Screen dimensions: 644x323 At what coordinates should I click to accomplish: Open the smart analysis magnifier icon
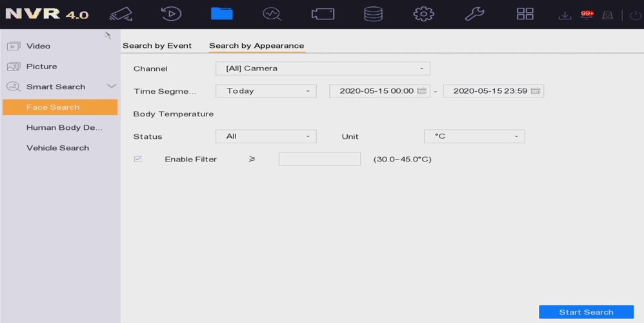(x=272, y=14)
